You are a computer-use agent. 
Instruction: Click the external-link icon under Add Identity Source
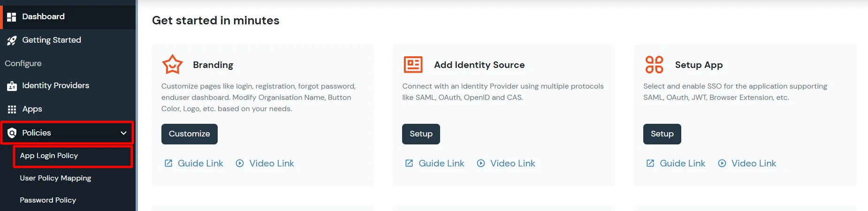(409, 163)
